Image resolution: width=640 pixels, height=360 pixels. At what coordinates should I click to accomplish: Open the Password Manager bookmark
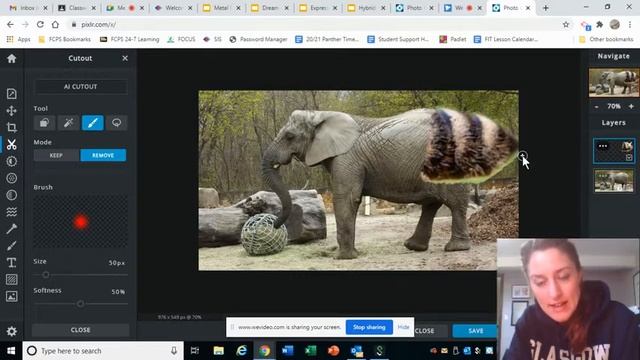[258, 39]
